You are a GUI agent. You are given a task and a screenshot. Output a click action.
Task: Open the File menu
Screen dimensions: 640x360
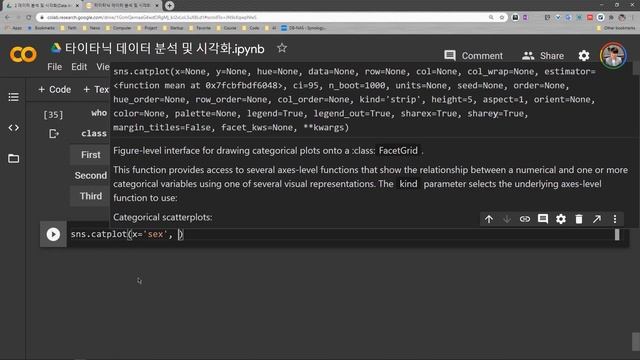(x=55, y=67)
